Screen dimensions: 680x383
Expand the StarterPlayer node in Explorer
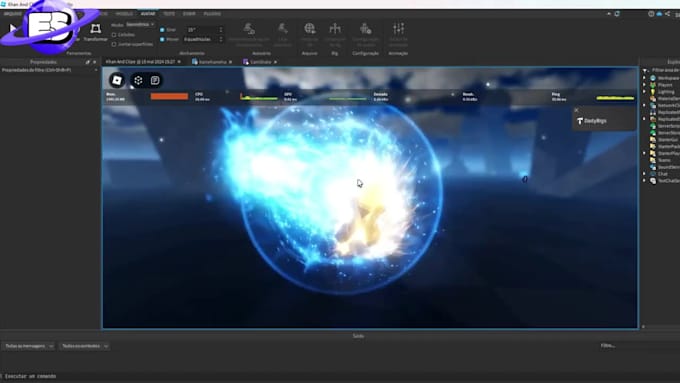coord(644,153)
